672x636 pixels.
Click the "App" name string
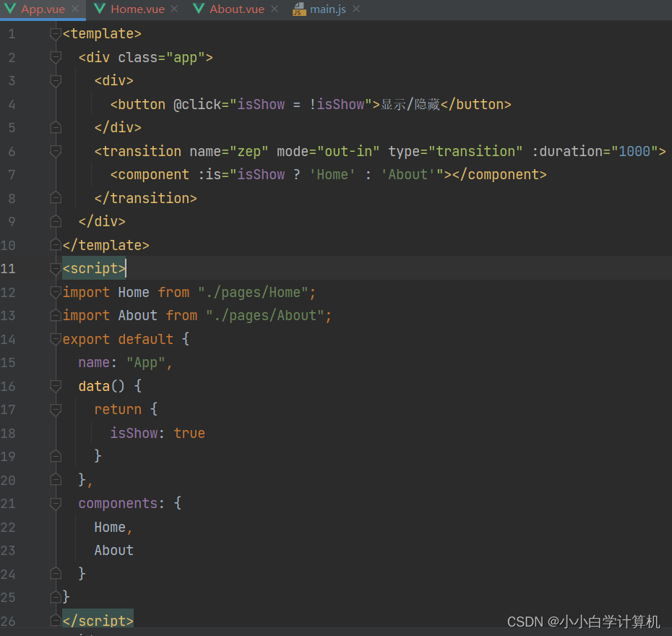pyautogui.click(x=146, y=363)
